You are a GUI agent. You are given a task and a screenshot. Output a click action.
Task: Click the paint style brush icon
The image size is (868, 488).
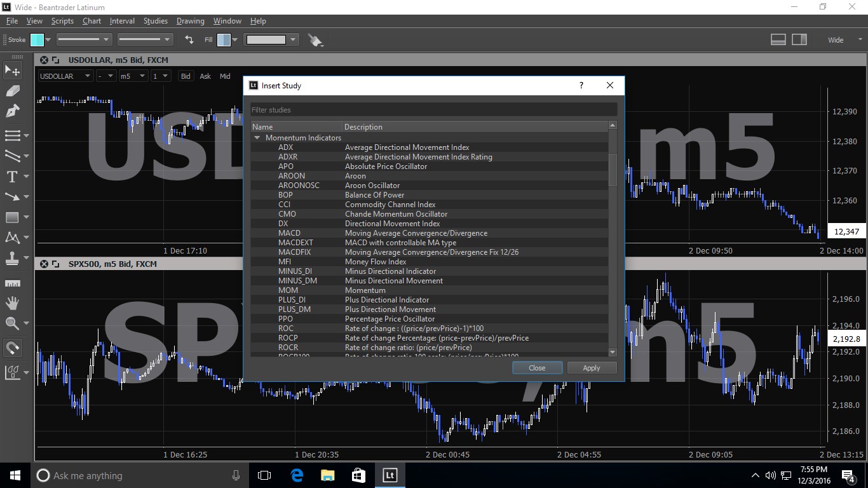(315, 40)
